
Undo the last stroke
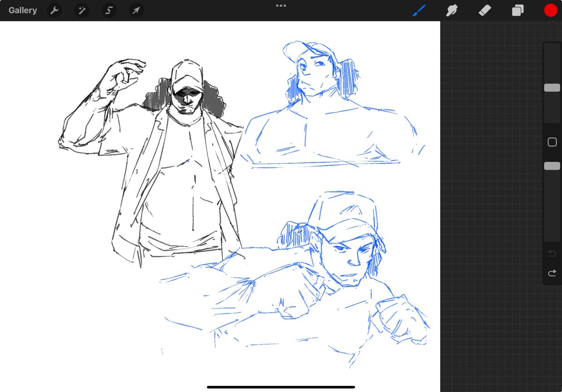point(552,254)
